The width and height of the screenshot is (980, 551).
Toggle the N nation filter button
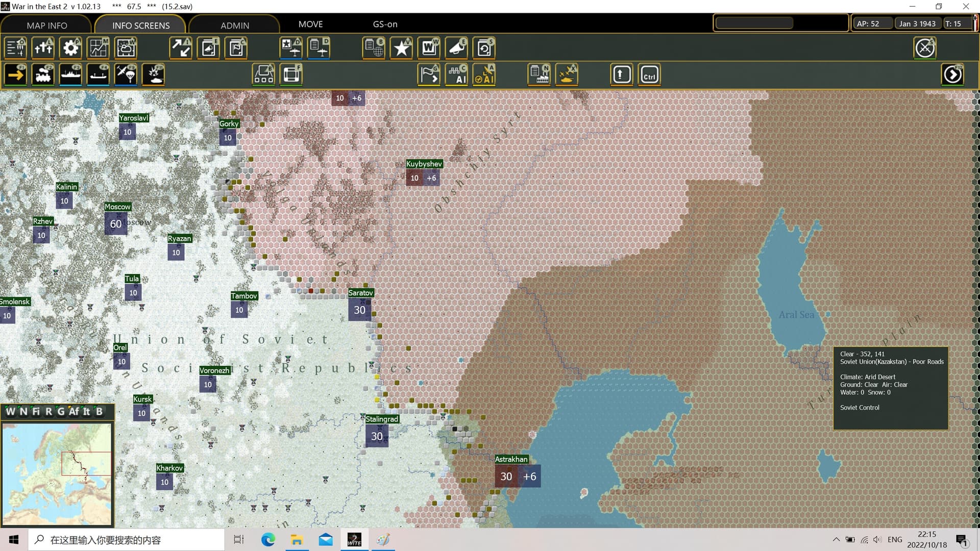(x=23, y=411)
